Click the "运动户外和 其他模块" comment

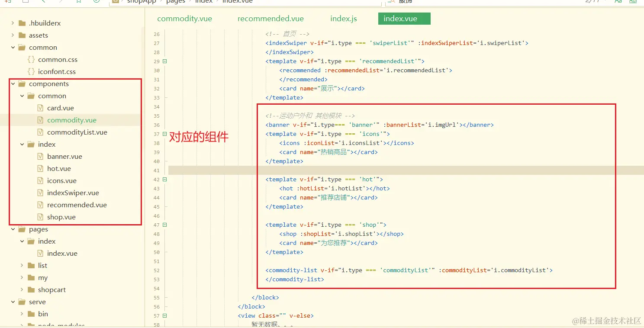click(x=310, y=116)
